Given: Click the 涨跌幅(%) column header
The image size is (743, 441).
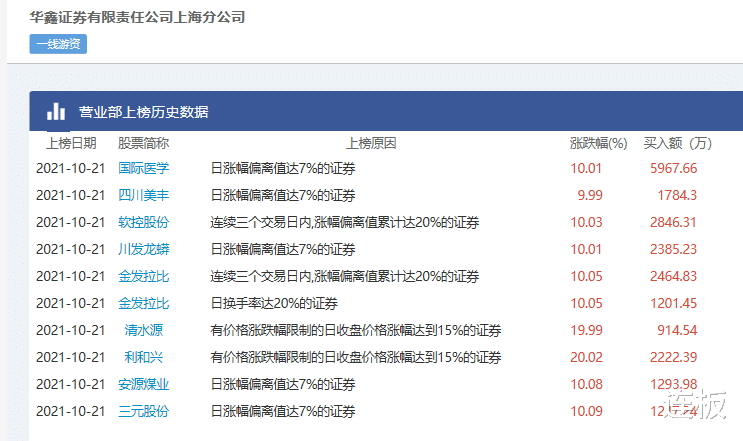Looking at the screenshot, I should pyautogui.click(x=598, y=143).
